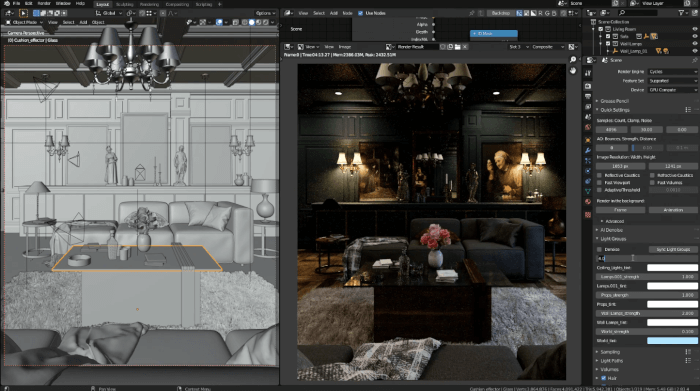
Task: Switch to the Compositing workspace tab
Action: coord(177,4)
